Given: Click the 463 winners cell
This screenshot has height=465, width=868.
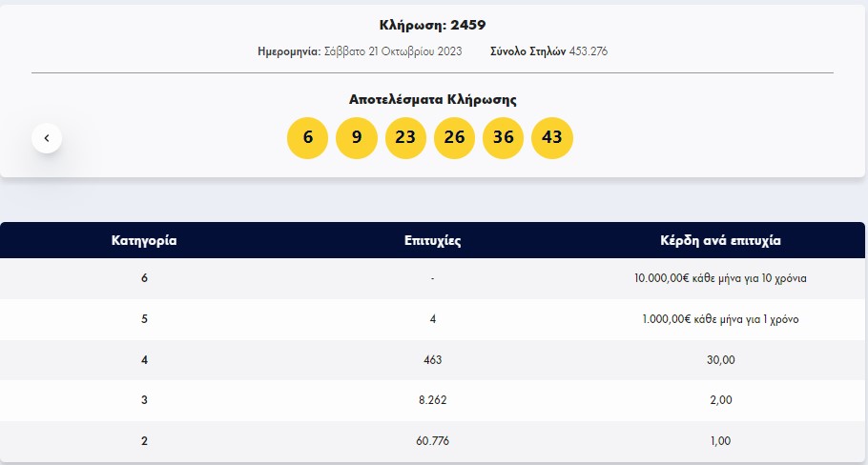Looking at the screenshot, I should click(x=433, y=360).
